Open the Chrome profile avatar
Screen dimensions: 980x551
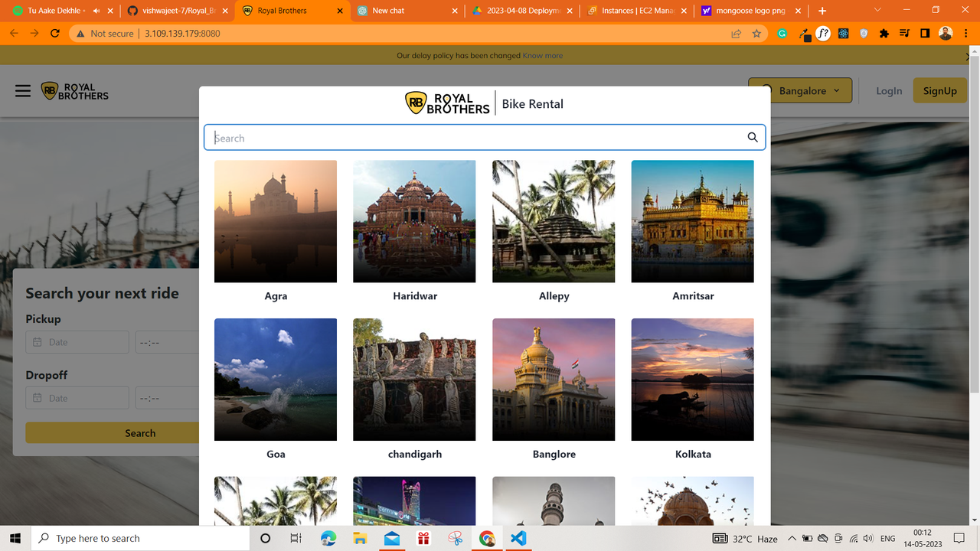[x=946, y=34]
